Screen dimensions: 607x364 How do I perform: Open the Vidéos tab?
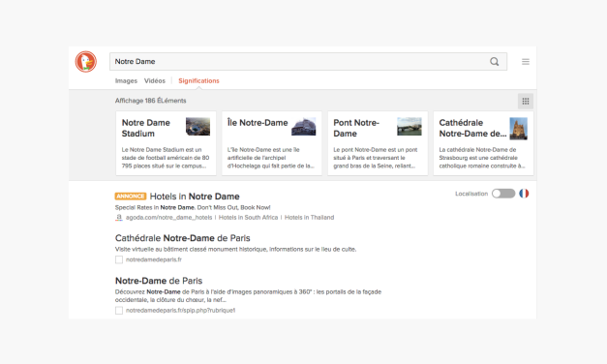point(155,80)
